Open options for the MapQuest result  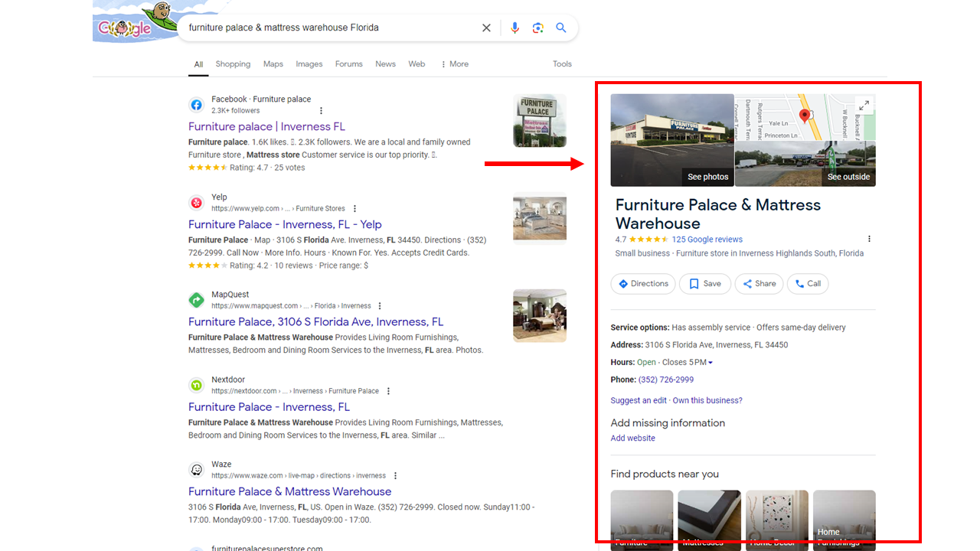click(x=380, y=306)
